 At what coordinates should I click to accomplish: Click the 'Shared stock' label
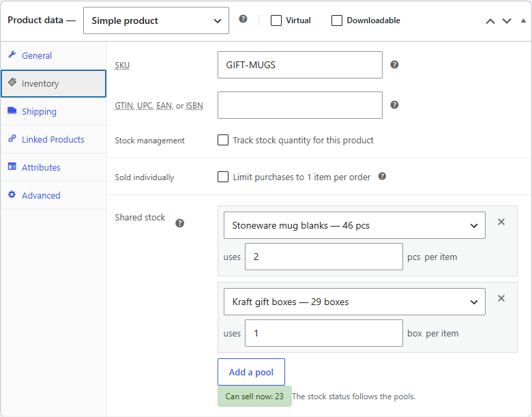coord(140,217)
